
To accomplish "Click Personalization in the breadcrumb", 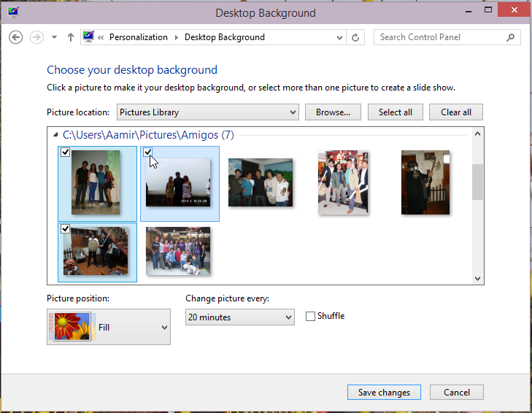I will 139,37.
